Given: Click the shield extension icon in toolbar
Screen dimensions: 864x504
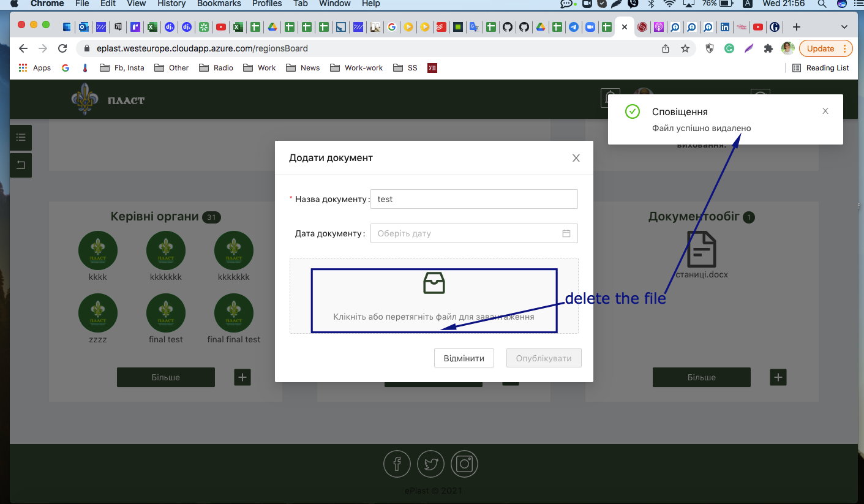Looking at the screenshot, I should 710,48.
